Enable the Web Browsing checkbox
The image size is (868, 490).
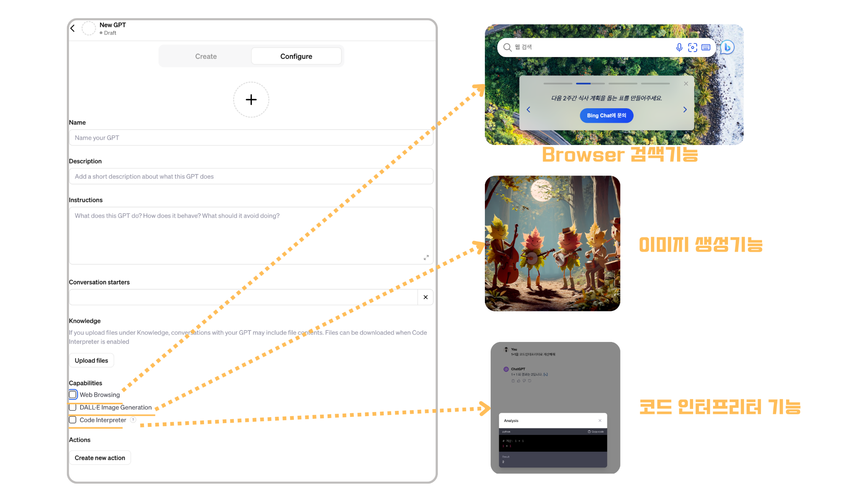click(73, 395)
